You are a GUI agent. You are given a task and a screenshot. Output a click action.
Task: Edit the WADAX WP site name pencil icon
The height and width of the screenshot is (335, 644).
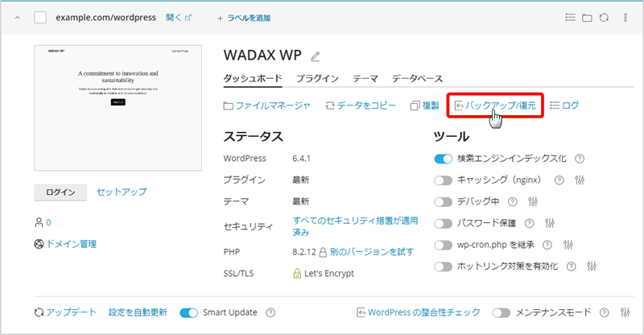(315, 56)
